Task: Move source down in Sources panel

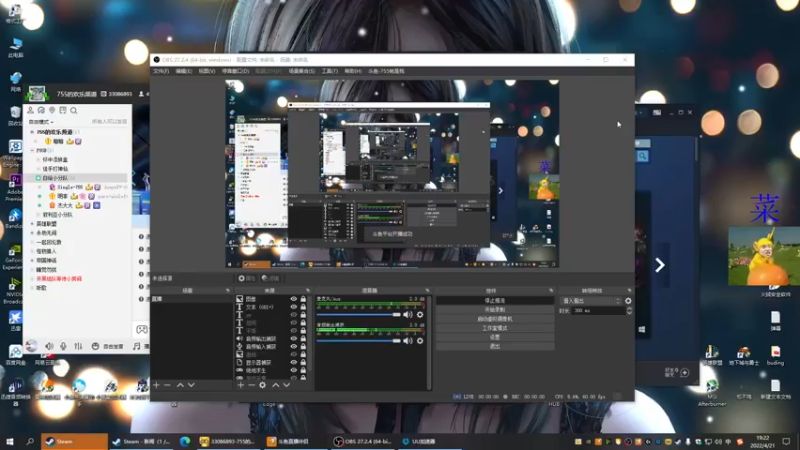Action: point(287,385)
